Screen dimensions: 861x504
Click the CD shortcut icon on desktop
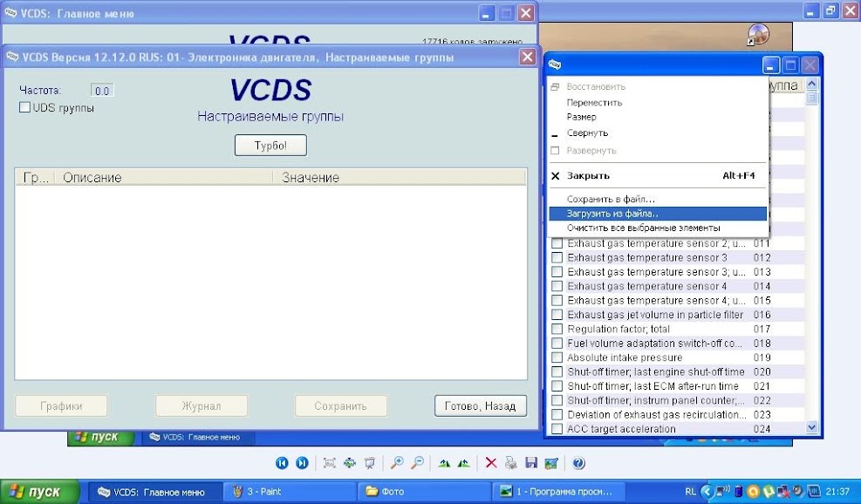(758, 35)
